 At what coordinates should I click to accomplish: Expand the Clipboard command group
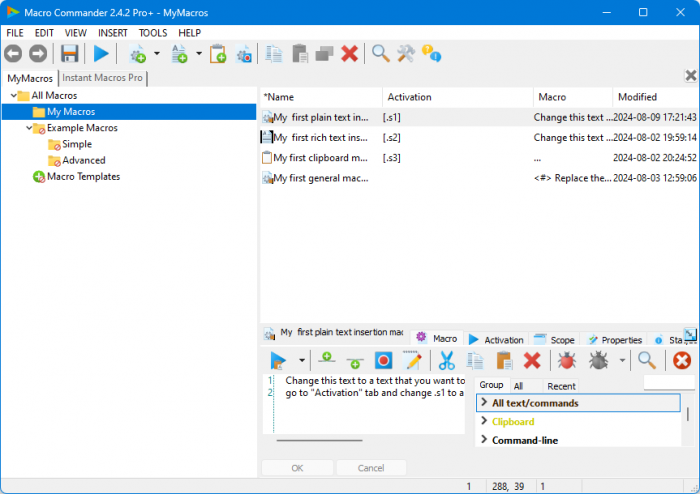click(483, 422)
